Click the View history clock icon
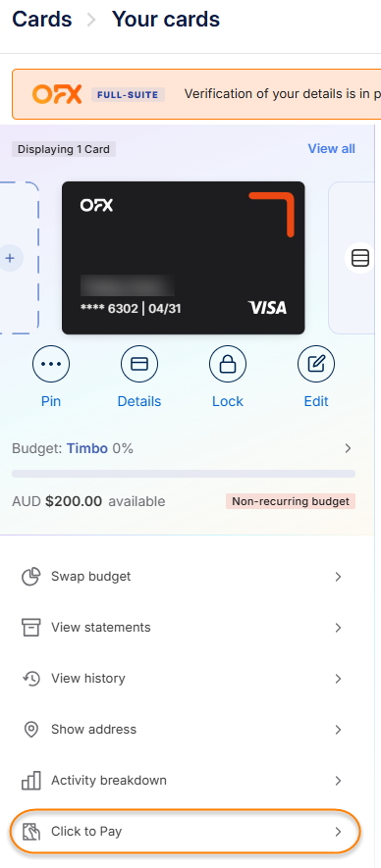This screenshot has height=868, width=381. click(31, 678)
